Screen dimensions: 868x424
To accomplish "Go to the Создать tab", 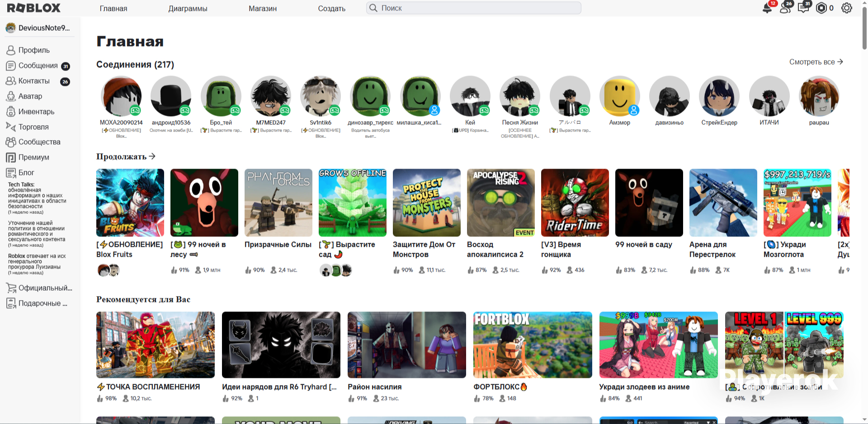I will pyautogui.click(x=332, y=9).
